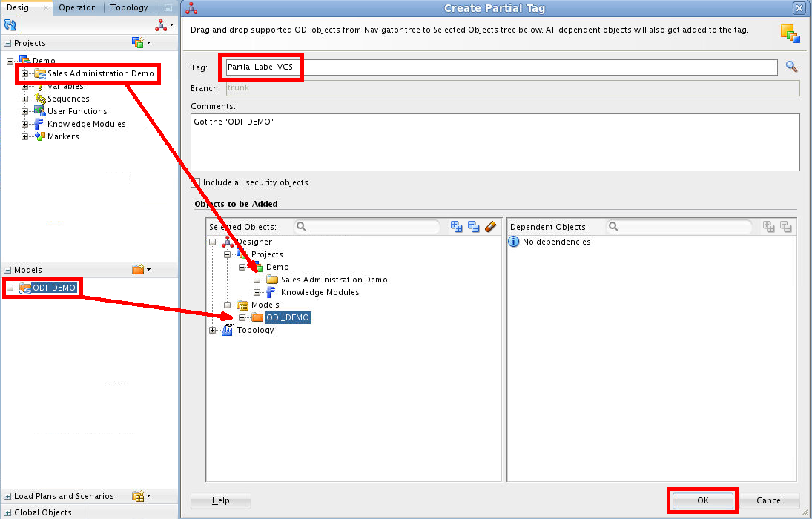Expand ODI_DEMO in Selected Objects tree
This screenshot has height=519, width=812.
[x=242, y=317]
